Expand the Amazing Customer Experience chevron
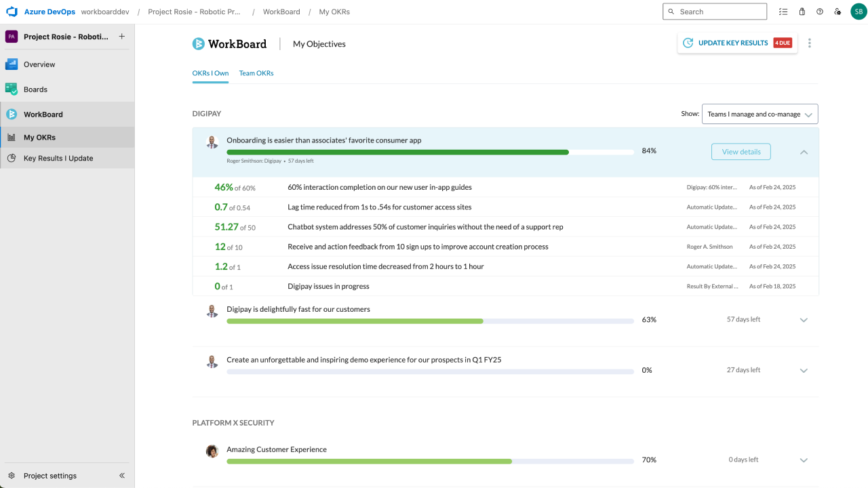 pyautogui.click(x=804, y=460)
